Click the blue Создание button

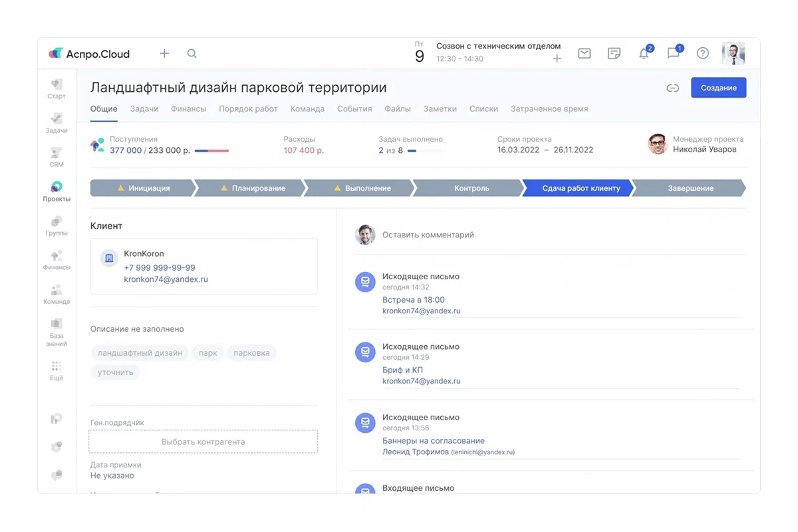pos(718,88)
